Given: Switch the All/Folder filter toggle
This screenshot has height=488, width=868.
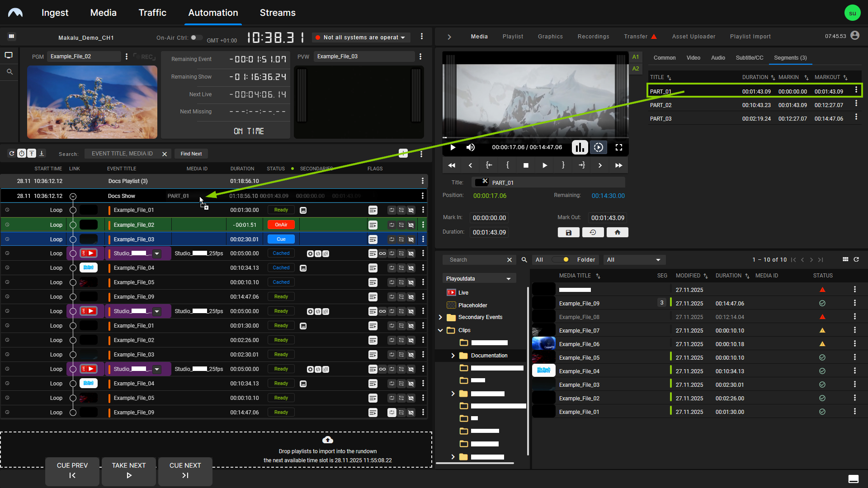Looking at the screenshot, I should (561, 259).
